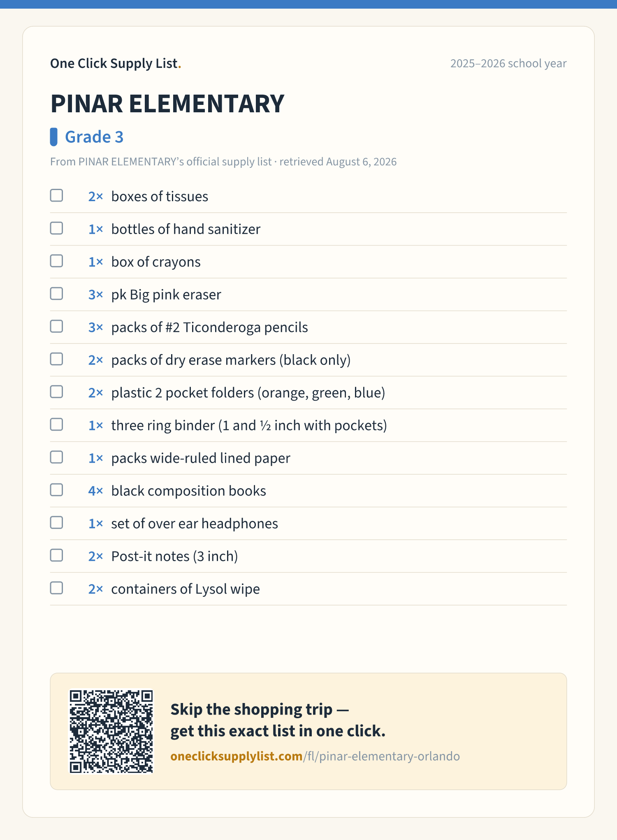The height and width of the screenshot is (840, 617).
Task: Open the oneclicksupplylist.com pinar-elementary-orlando link
Action: point(315,756)
